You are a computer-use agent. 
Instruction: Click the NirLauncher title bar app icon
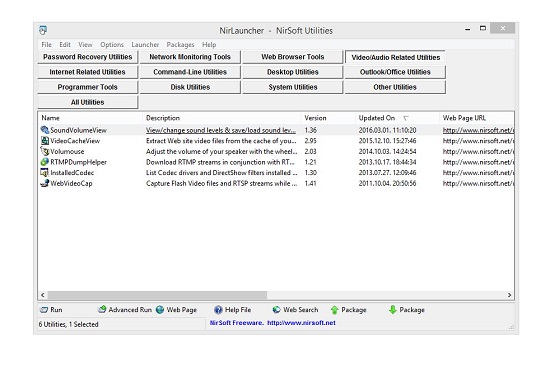[43, 31]
